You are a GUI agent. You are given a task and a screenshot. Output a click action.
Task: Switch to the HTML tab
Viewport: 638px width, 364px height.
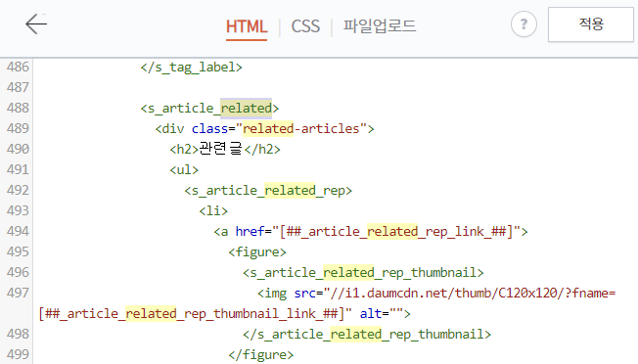point(247,26)
